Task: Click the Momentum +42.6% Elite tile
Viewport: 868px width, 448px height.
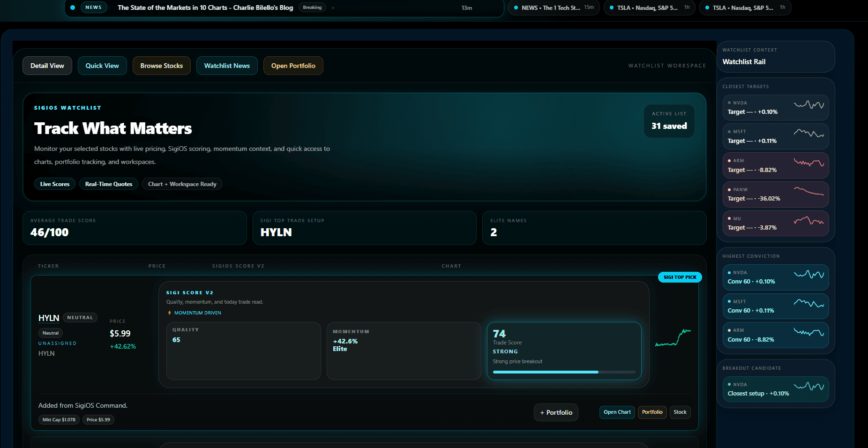Action: pyautogui.click(x=404, y=351)
